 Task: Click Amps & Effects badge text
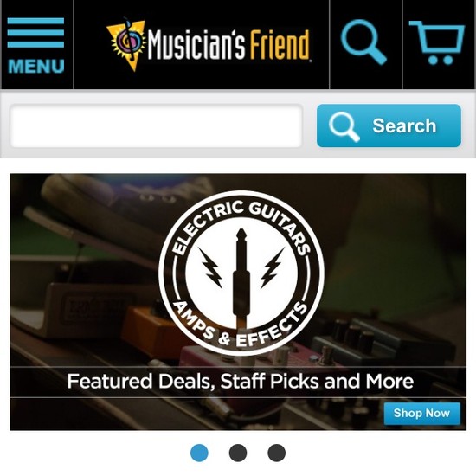pos(240,325)
